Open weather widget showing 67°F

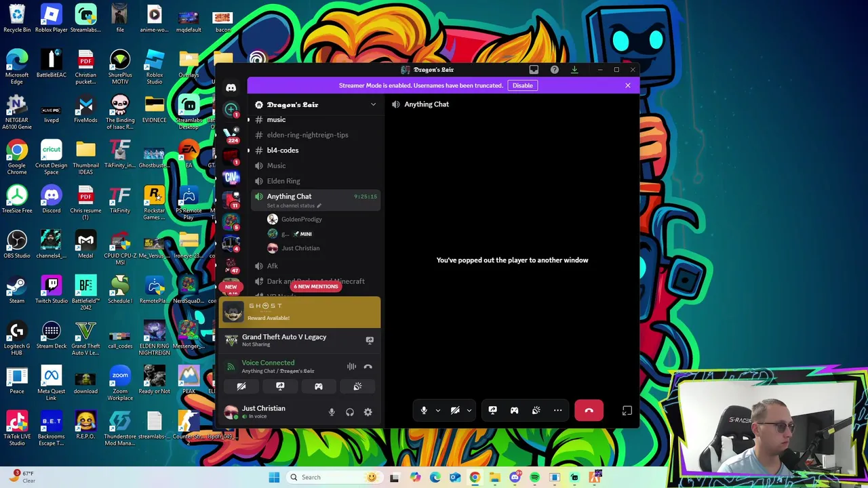point(22,477)
